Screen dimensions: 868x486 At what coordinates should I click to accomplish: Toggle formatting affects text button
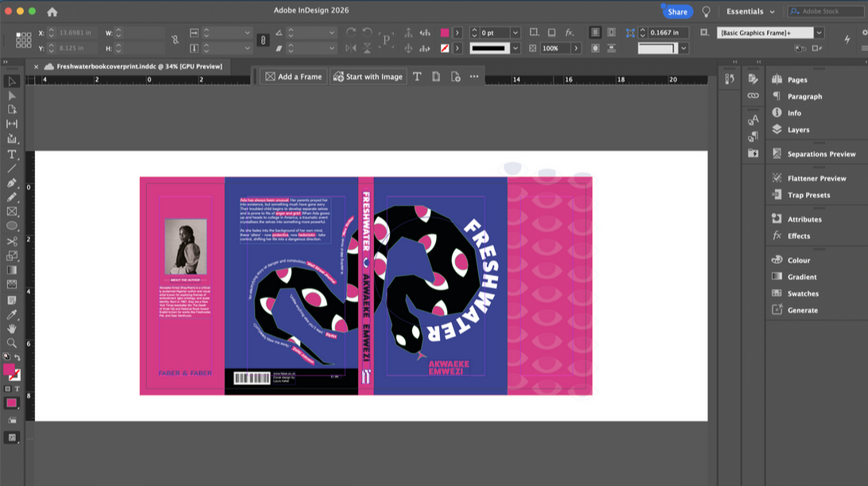[18, 389]
